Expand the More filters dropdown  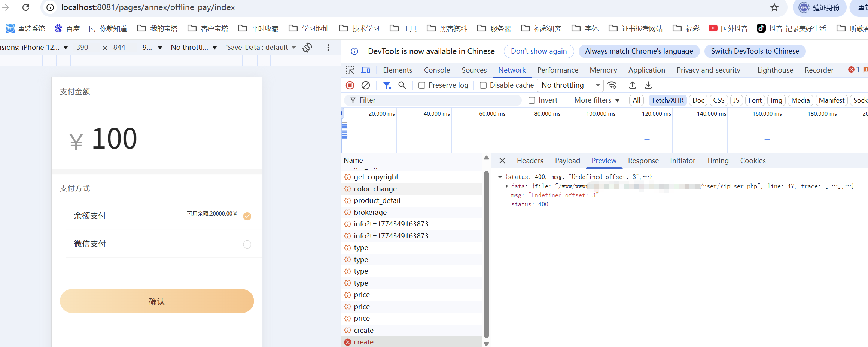(x=597, y=100)
